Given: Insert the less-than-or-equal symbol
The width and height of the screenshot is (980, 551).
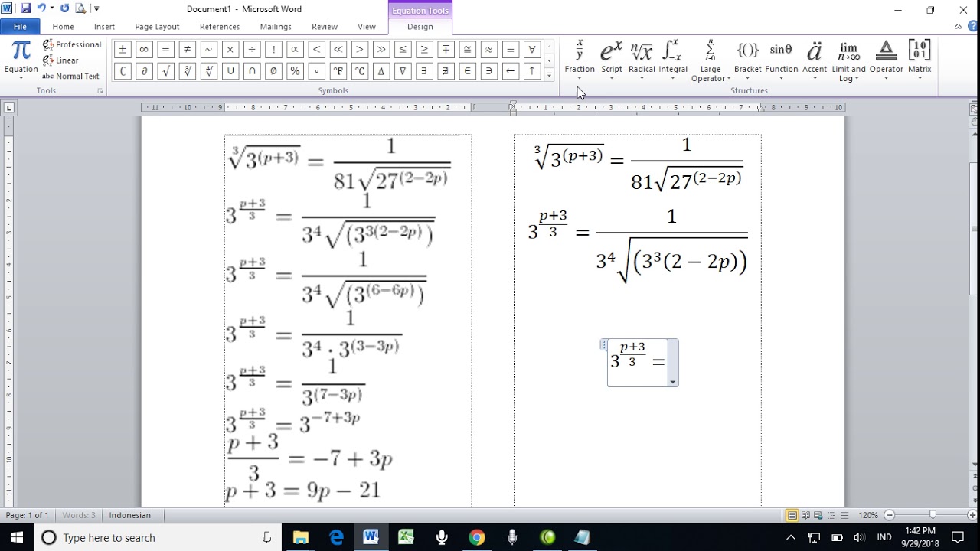Looking at the screenshot, I should point(403,50).
